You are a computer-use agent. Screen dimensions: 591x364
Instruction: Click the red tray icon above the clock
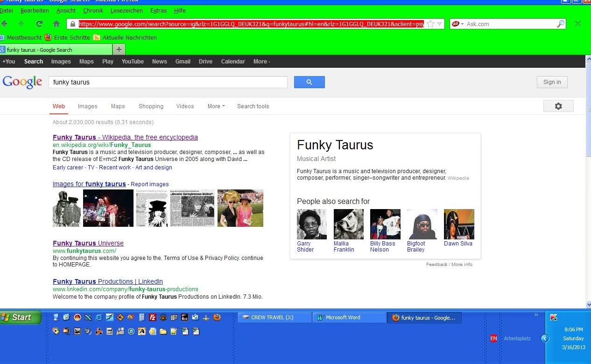tap(554, 317)
